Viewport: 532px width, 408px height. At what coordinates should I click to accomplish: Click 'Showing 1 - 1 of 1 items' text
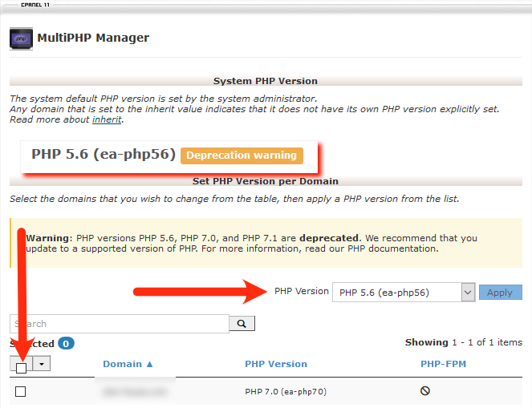click(464, 342)
